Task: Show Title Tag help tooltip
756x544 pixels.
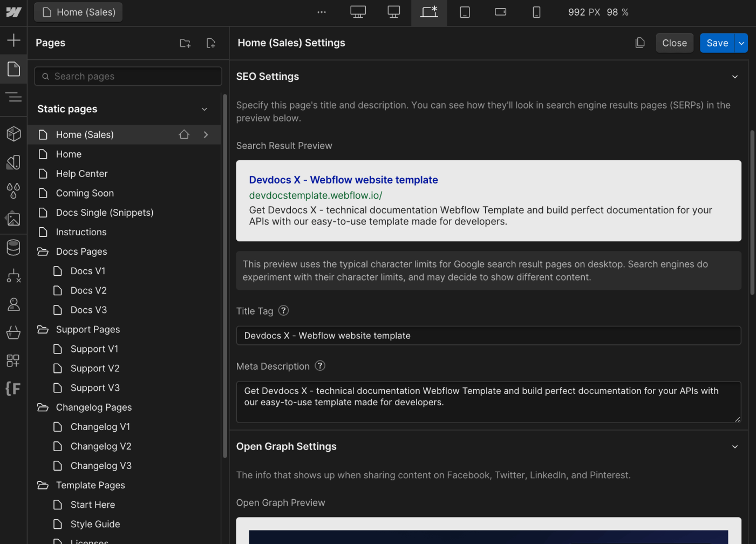Action: point(283,310)
